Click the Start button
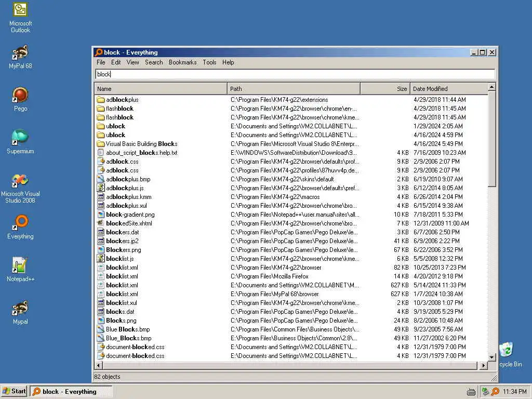Image resolution: width=532 pixels, height=399 pixels. [14, 392]
